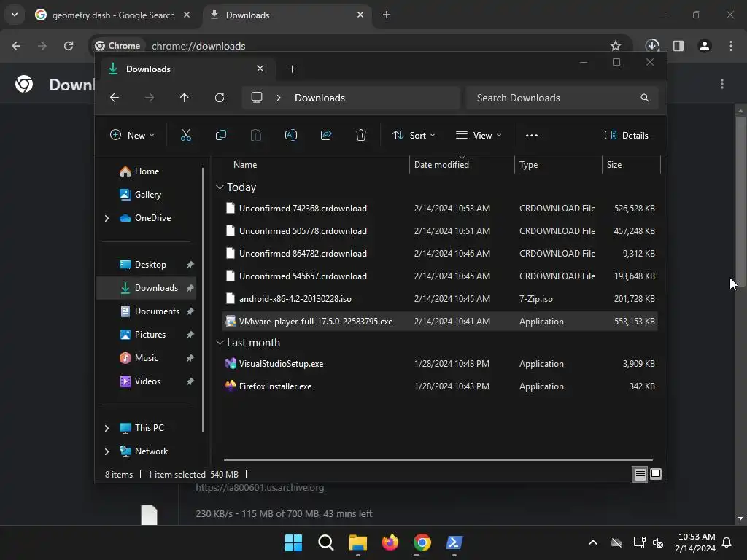Click the Search Downloads input field
747x560 pixels.
pyautogui.click(x=562, y=98)
